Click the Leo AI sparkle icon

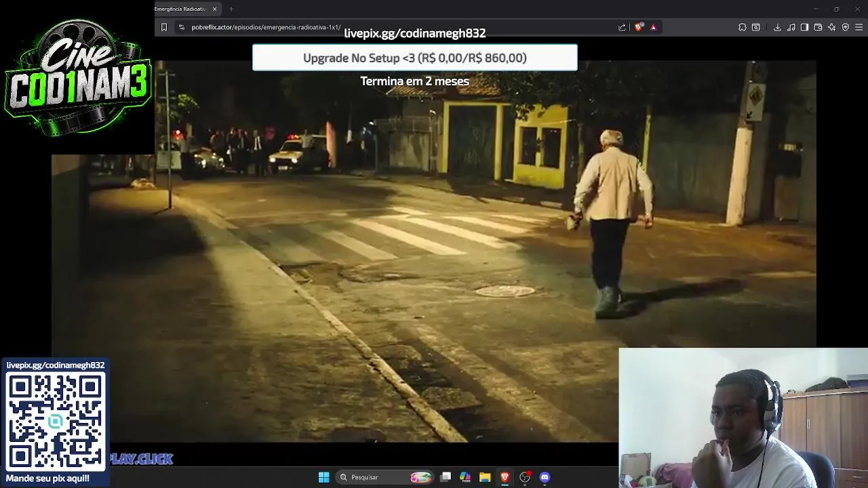(x=831, y=27)
